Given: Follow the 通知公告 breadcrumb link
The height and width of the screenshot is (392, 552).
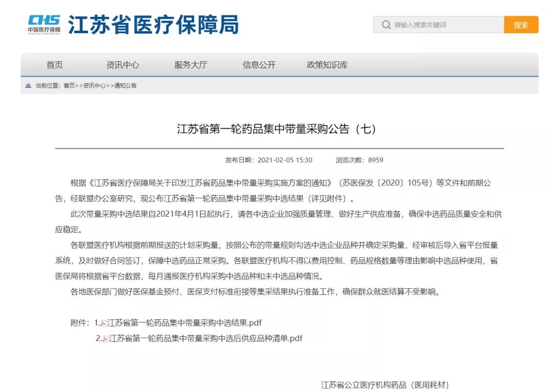Looking at the screenshot, I should (x=125, y=85).
